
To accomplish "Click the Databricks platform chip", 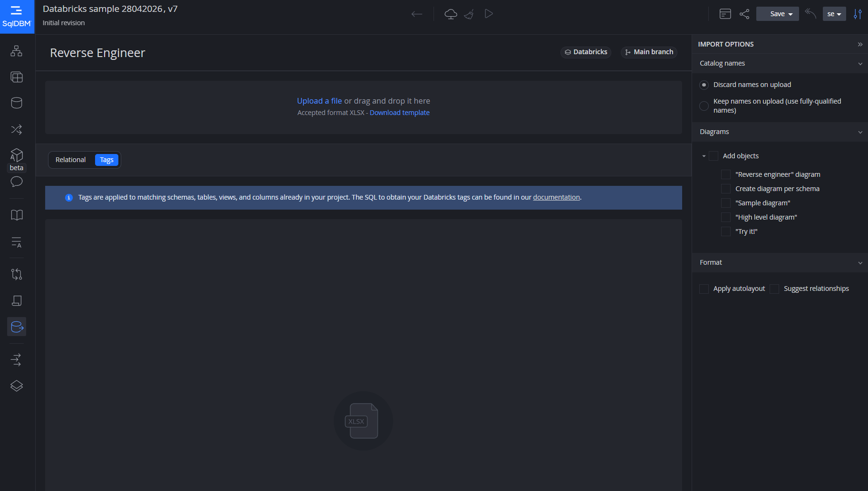I will click(x=586, y=52).
